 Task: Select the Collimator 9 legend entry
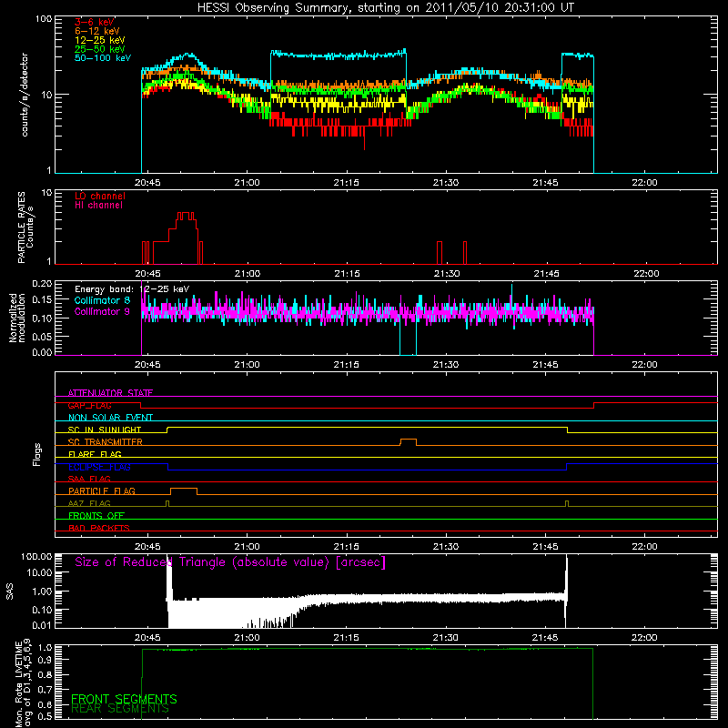[x=102, y=311]
